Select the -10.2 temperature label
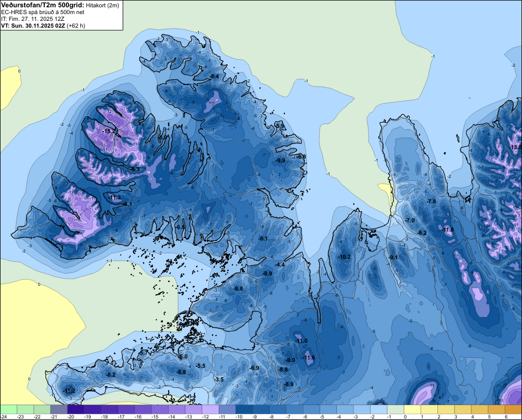This screenshot has width=522, height=420. point(344,257)
